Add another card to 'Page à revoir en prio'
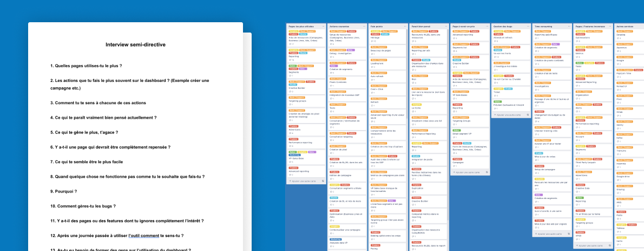The width and height of the screenshot is (644, 251). tap(466, 172)
